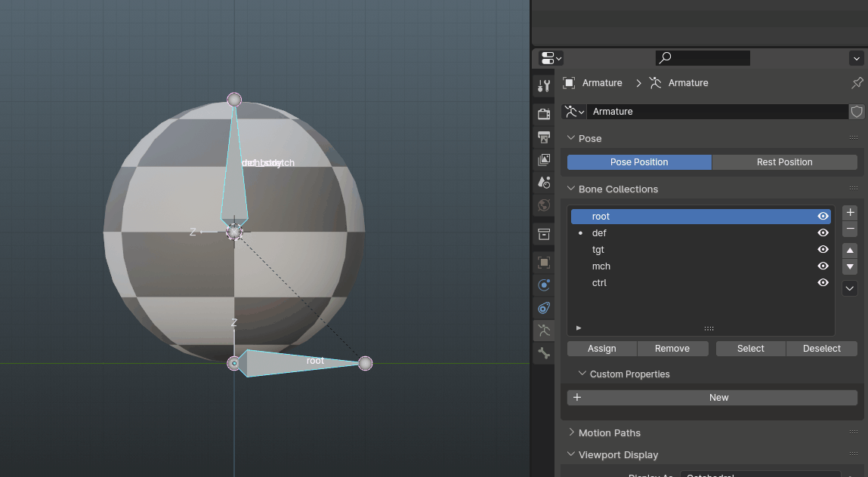
Task: Pin the properties editor context
Action: pyautogui.click(x=857, y=83)
